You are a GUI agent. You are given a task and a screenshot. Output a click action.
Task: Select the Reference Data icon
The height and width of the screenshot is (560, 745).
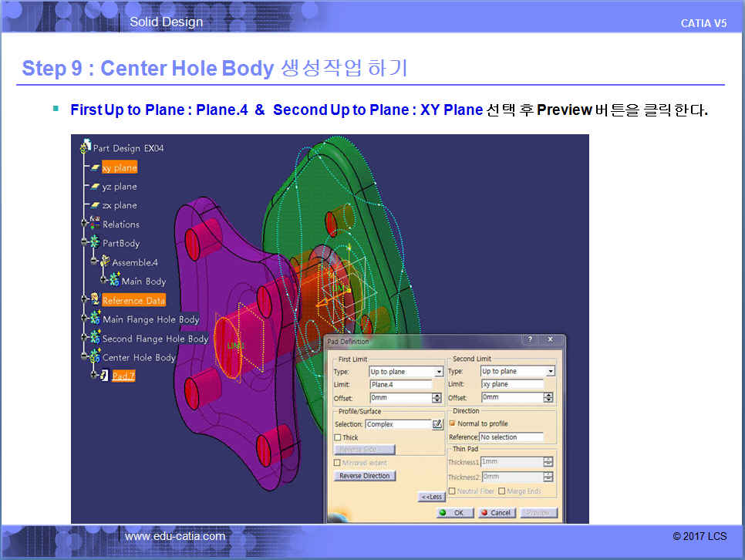pos(95,300)
